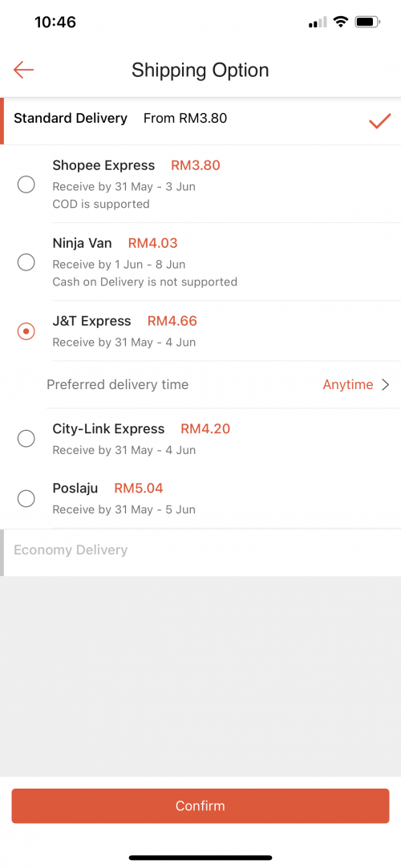
Task: Tap the back arrow icon
Action: (x=24, y=70)
